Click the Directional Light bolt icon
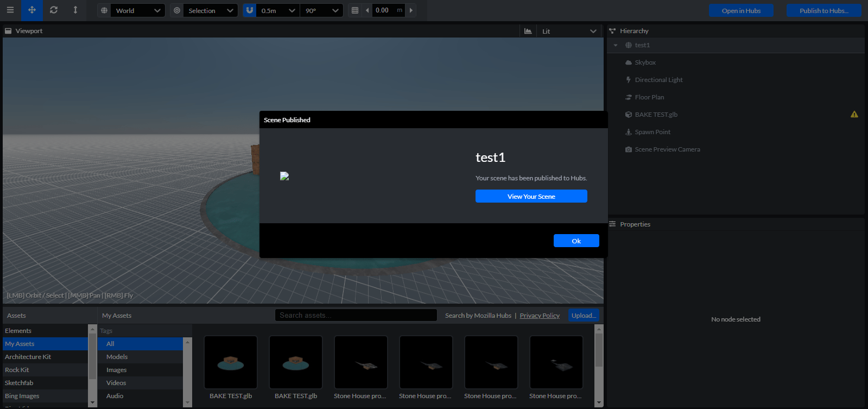868x409 pixels. [629, 80]
